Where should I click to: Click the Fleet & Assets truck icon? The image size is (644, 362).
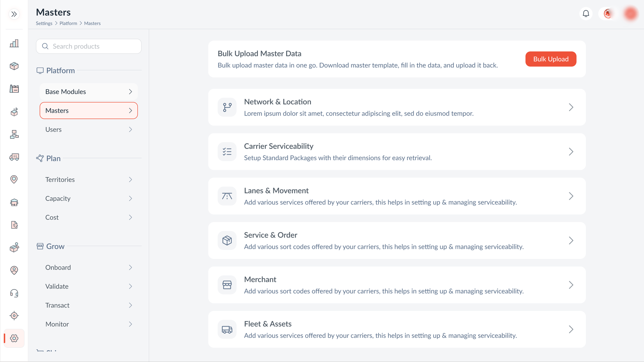(x=227, y=329)
